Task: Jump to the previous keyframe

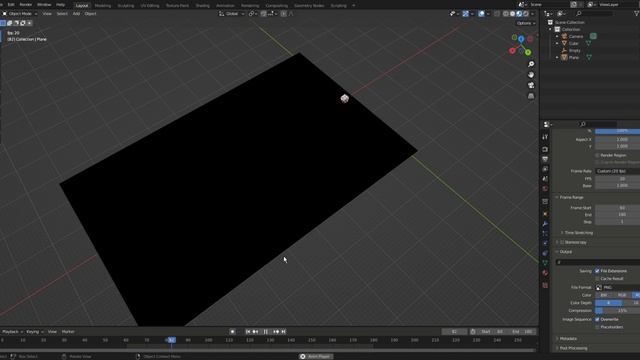Action: pos(255,332)
